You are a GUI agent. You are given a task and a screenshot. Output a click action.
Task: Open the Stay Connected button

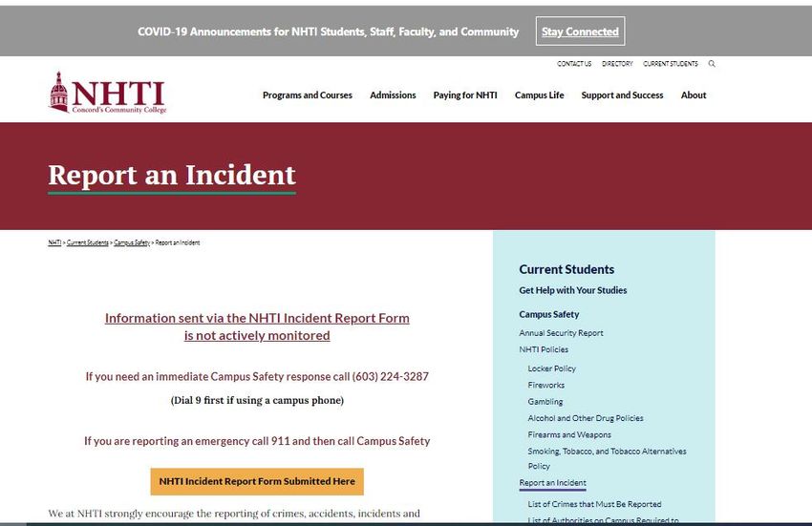point(580,32)
